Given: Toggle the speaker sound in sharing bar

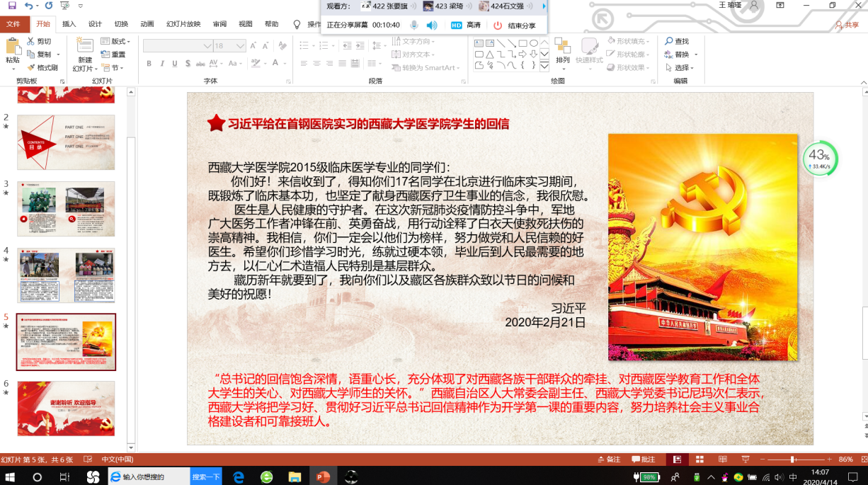Looking at the screenshot, I should 432,25.
